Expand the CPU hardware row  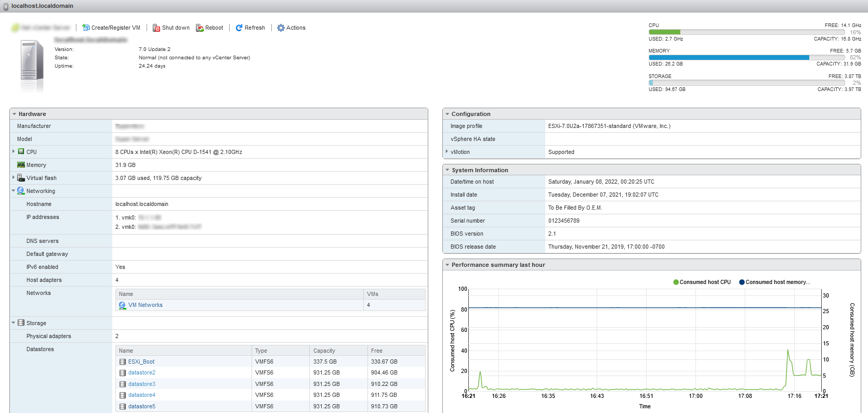click(x=14, y=151)
